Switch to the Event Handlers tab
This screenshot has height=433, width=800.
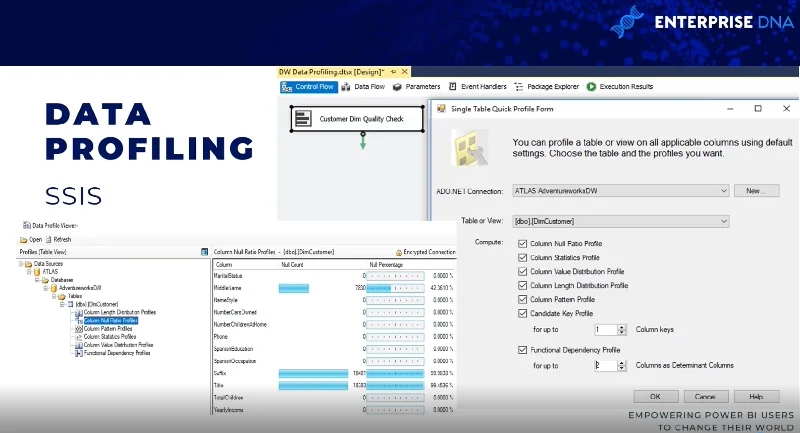pyautogui.click(x=478, y=87)
